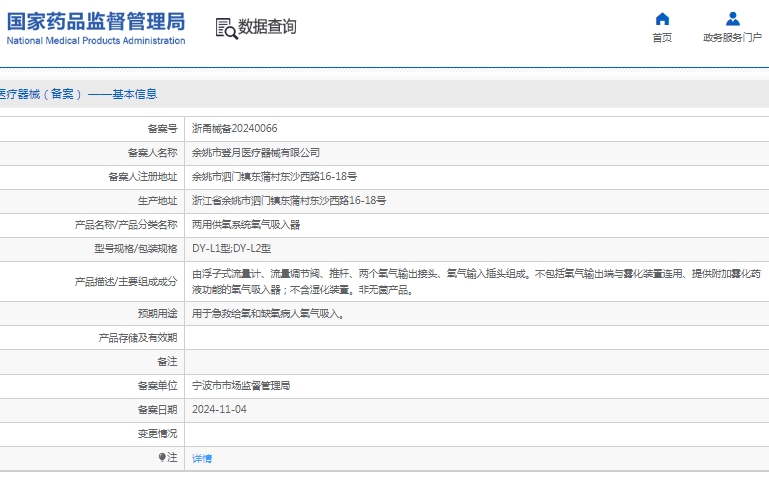The height and width of the screenshot is (480, 769).
Task: Click the 政务服务门户 text label
Action: pos(733,38)
